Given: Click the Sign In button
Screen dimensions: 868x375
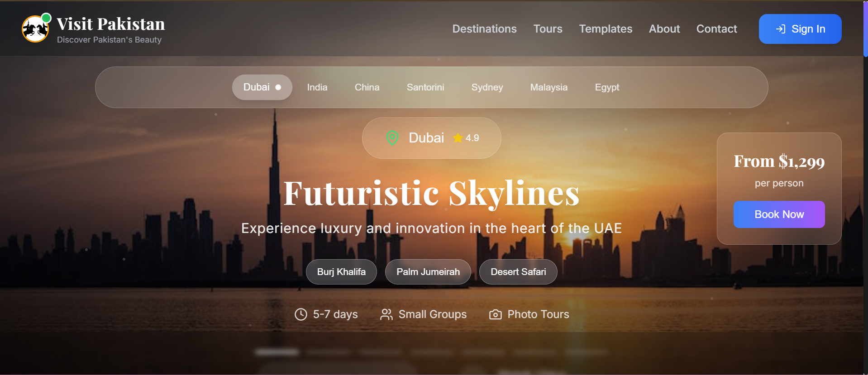Looking at the screenshot, I should tap(800, 29).
